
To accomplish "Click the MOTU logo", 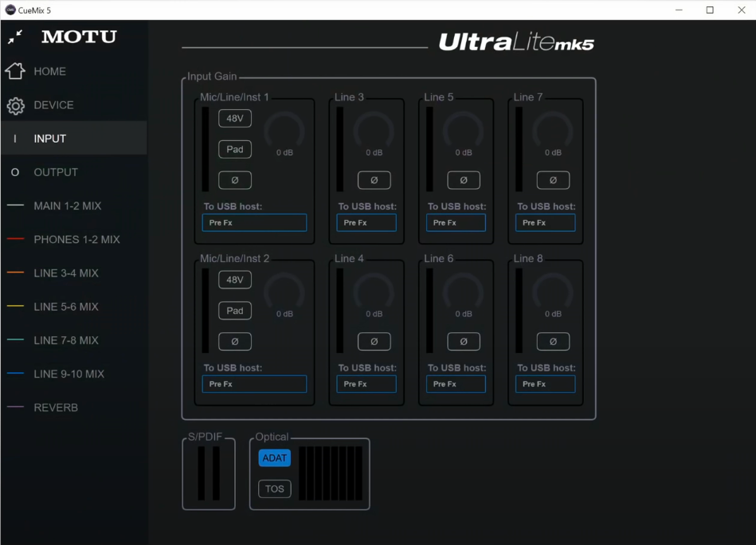I will (79, 37).
